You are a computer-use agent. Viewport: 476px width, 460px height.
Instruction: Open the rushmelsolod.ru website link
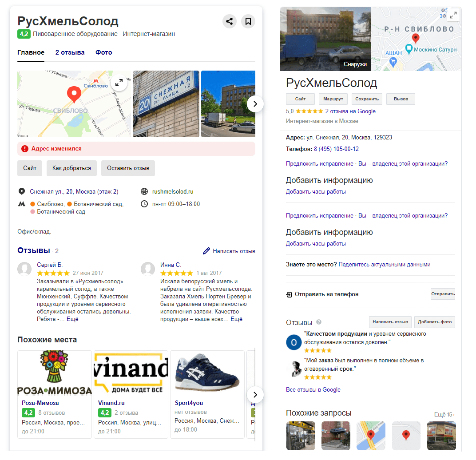[173, 191]
